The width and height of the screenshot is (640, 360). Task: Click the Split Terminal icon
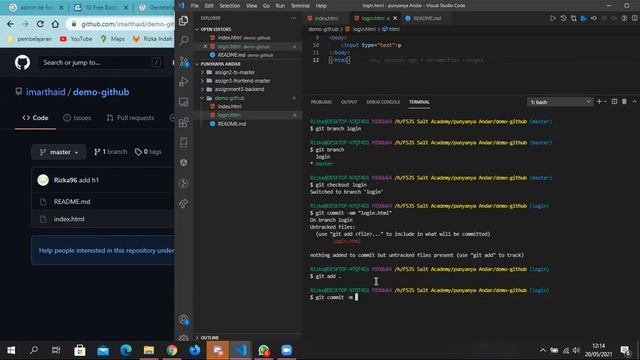point(614,102)
